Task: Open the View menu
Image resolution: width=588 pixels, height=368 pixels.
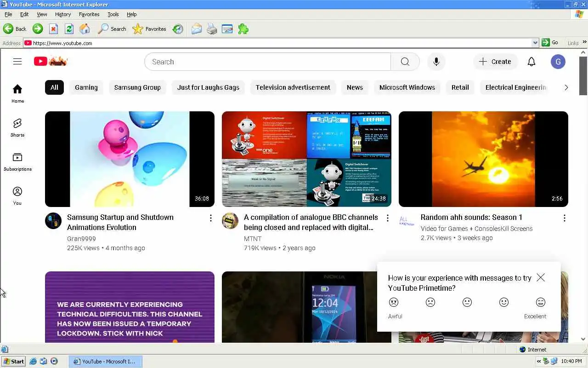Action: 42,14
